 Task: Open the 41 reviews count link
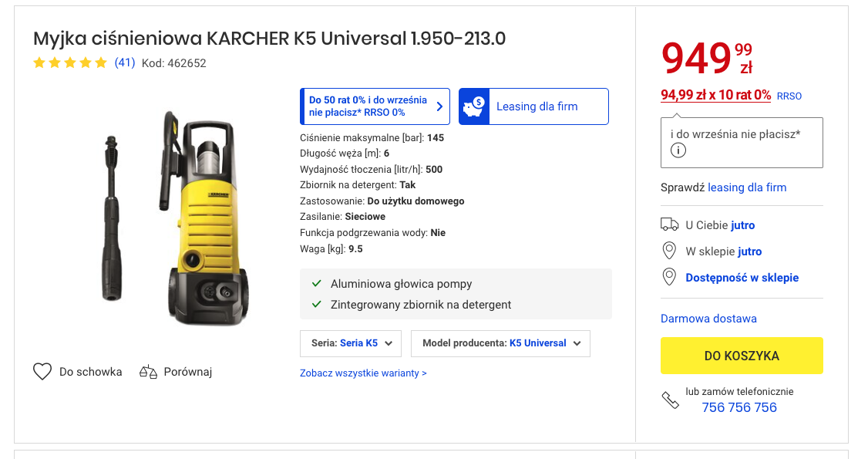point(125,63)
